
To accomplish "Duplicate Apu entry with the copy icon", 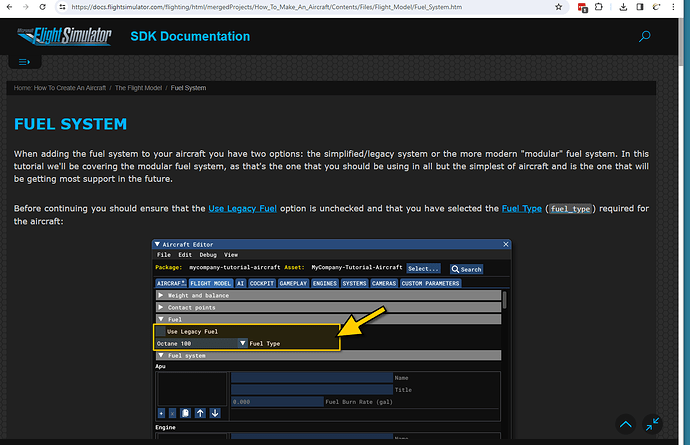I will pos(185,413).
